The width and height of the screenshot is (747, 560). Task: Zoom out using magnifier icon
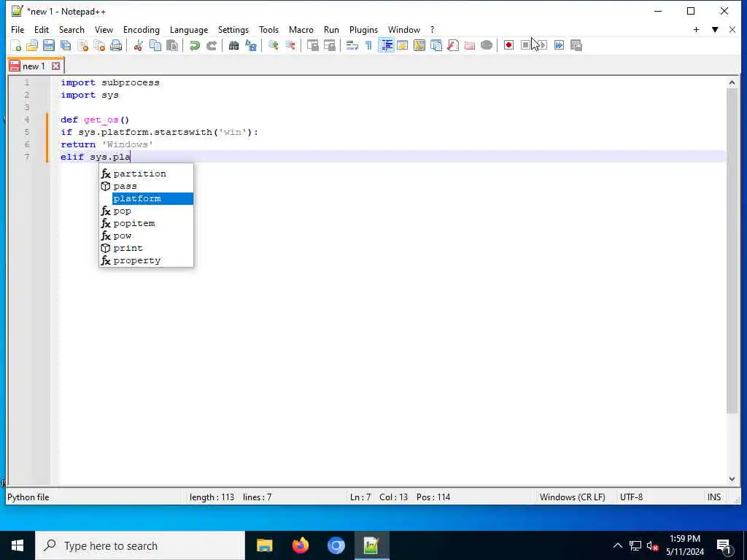[290, 45]
